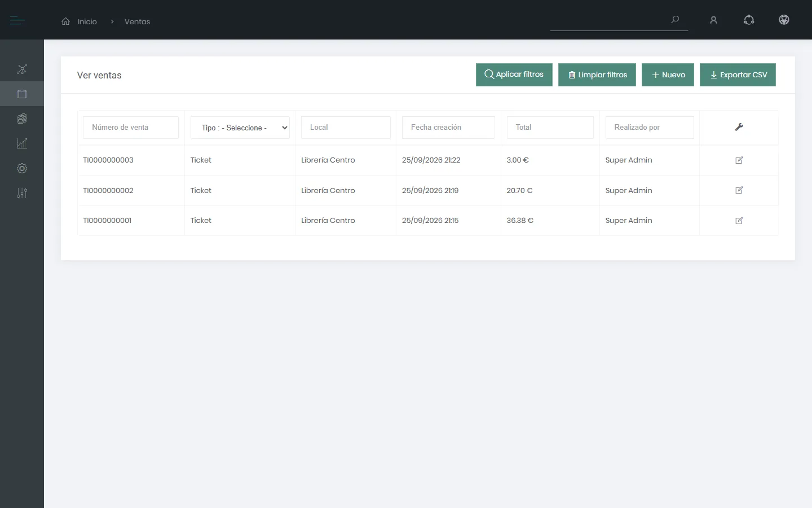
Task: Click the globe language icon
Action: coord(784,20)
